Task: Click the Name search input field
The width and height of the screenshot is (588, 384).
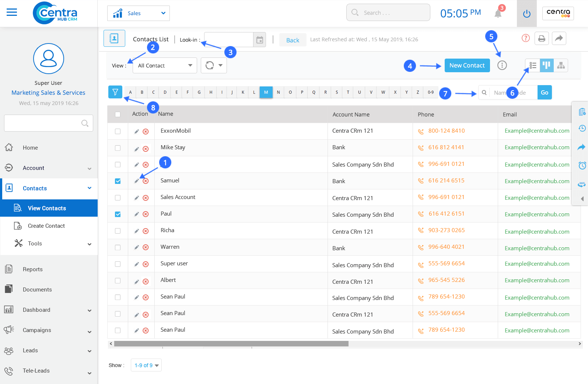Action: pyautogui.click(x=514, y=92)
